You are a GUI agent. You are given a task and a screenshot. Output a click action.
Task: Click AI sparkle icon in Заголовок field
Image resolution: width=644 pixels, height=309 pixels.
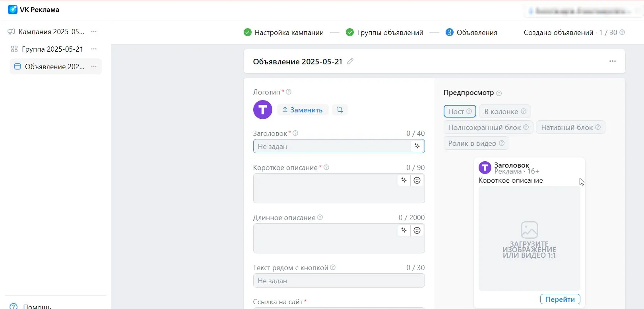tap(417, 146)
